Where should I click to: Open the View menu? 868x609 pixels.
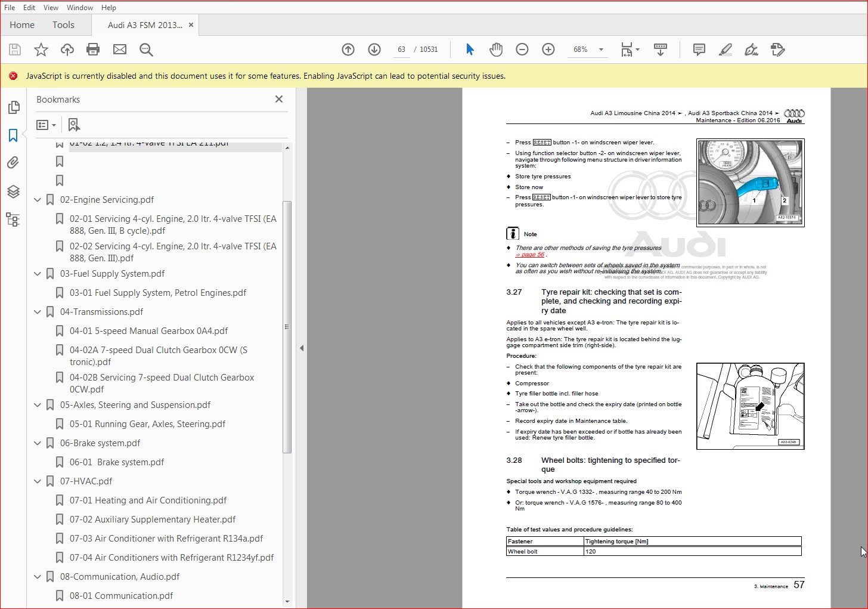pyautogui.click(x=51, y=8)
